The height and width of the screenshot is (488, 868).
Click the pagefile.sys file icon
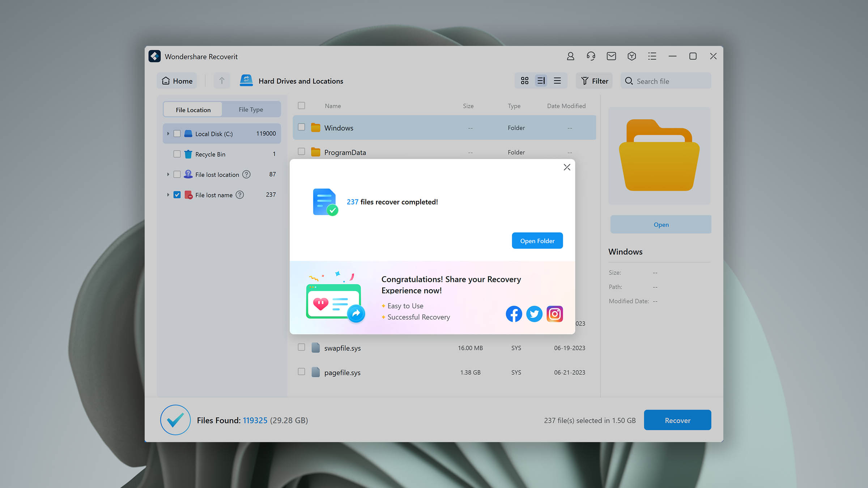(x=316, y=372)
